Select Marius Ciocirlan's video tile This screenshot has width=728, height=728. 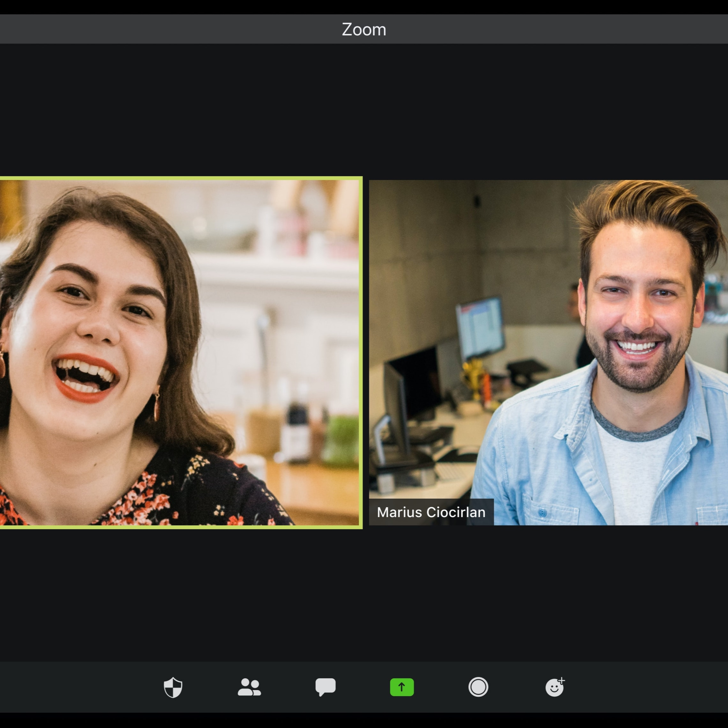coord(548,353)
